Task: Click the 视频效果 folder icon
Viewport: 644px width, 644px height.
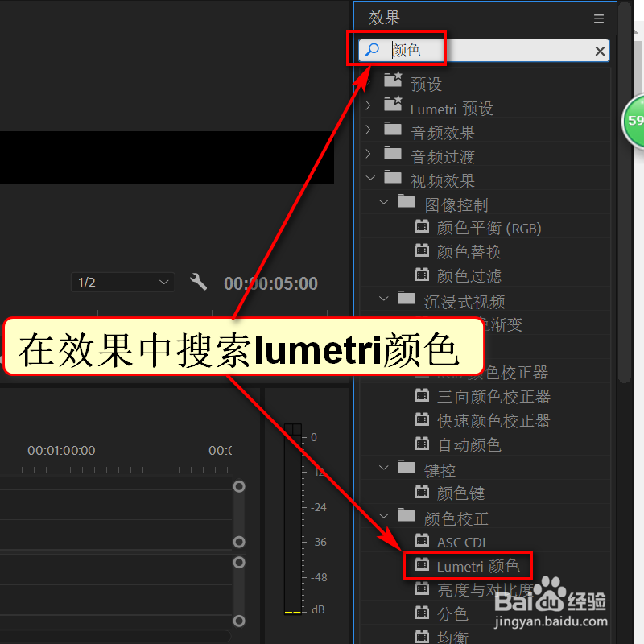Action: pyautogui.click(x=393, y=177)
